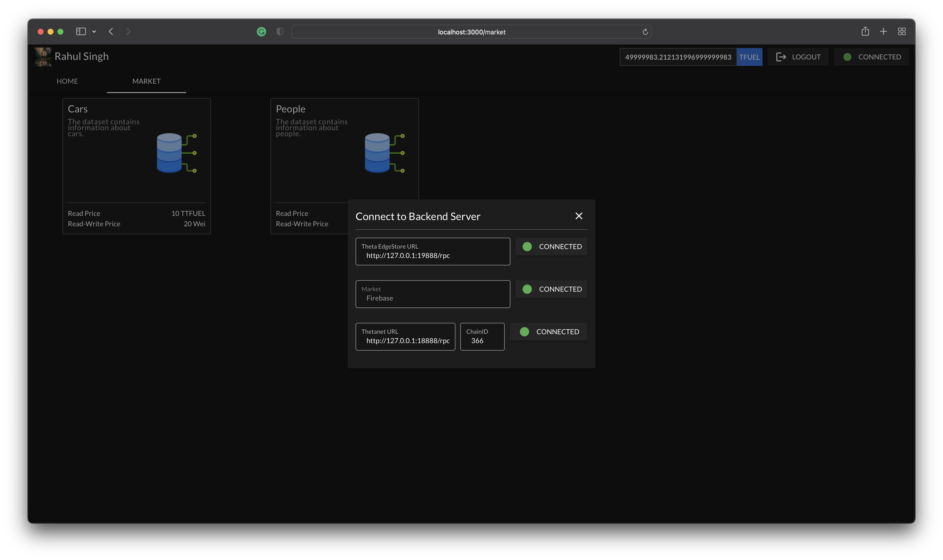Toggle Theta EdgeStore CONNECTED status button
Image resolution: width=943 pixels, height=560 pixels.
coord(551,246)
